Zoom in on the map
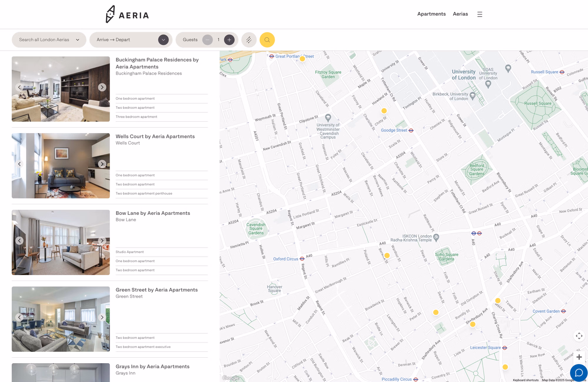 (x=579, y=357)
